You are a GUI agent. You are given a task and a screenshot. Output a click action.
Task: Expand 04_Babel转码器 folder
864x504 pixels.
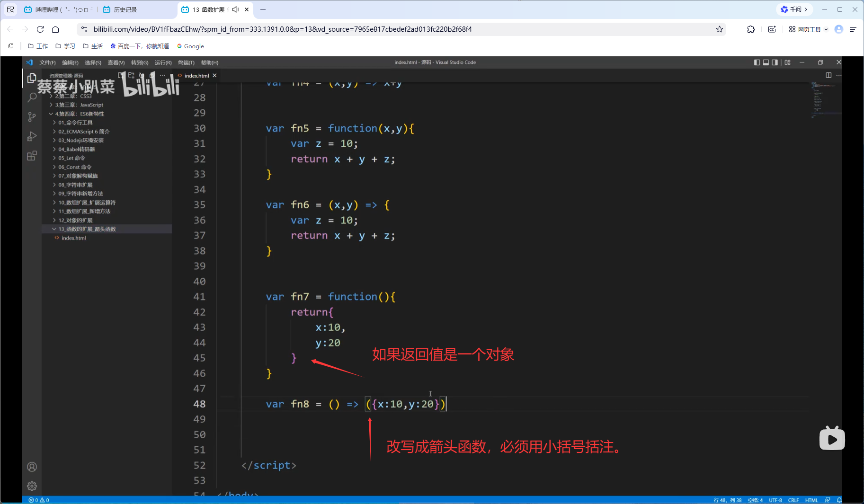(x=107, y=150)
